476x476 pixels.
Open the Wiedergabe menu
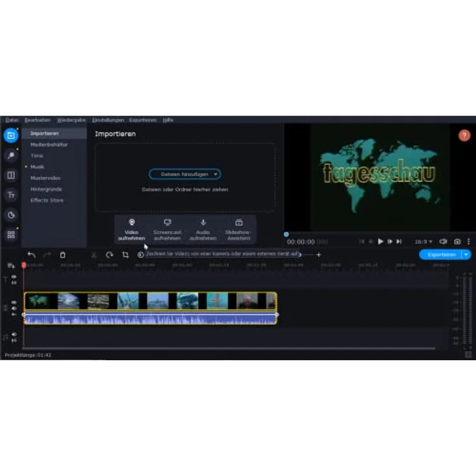coord(71,120)
